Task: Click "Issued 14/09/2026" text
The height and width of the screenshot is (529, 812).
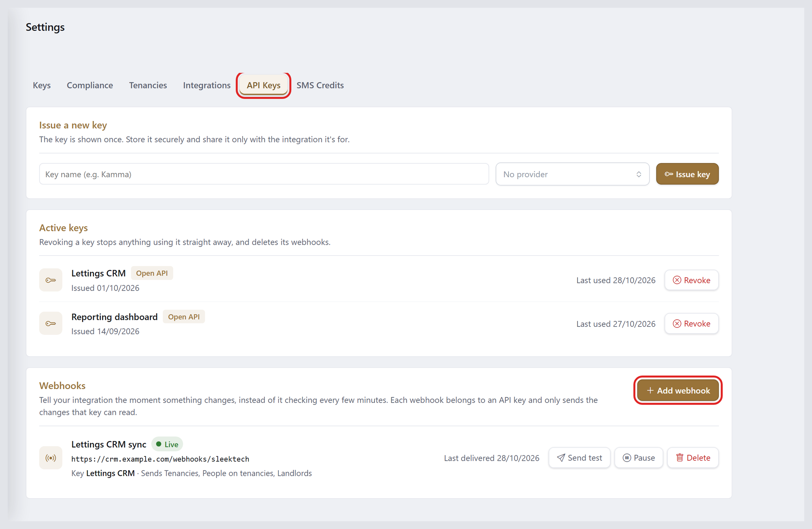Action: tap(105, 331)
